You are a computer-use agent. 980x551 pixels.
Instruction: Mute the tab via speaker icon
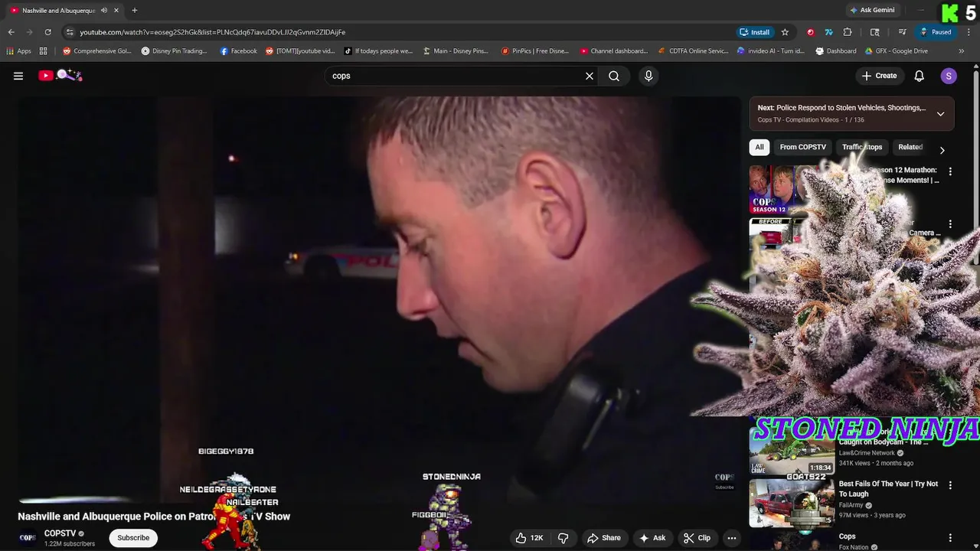(x=104, y=11)
